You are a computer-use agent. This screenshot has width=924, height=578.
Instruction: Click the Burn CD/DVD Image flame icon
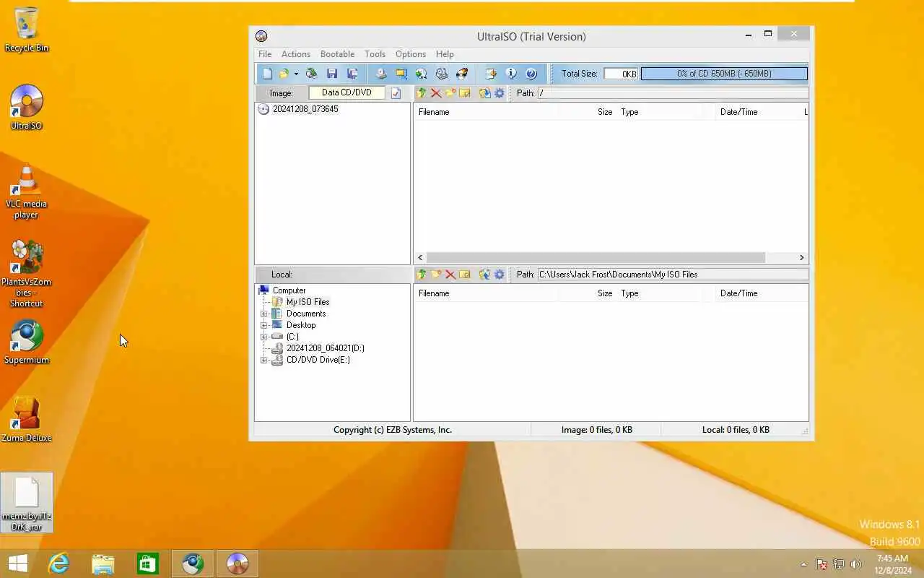462,74
